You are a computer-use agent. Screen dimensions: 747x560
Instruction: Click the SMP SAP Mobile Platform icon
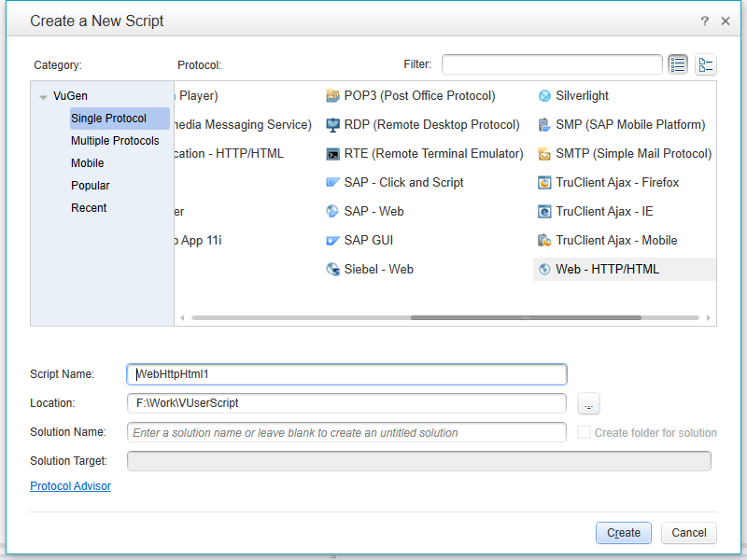click(x=544, y=125)
